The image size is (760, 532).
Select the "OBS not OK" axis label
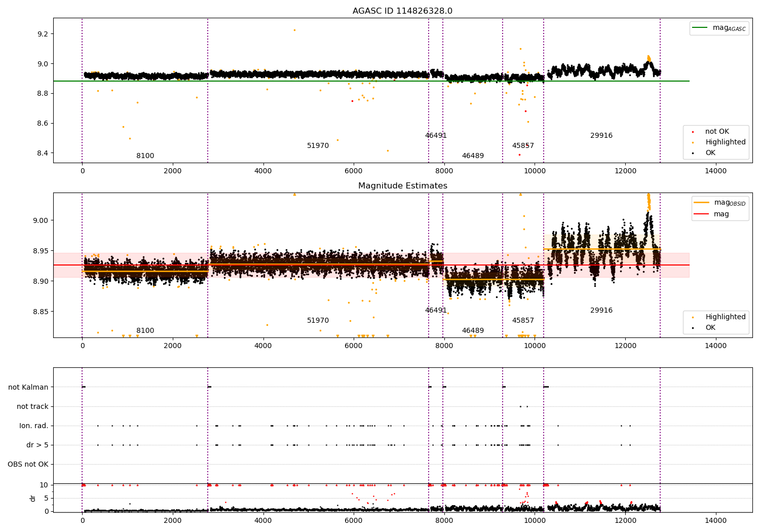[x=28, y=464]
